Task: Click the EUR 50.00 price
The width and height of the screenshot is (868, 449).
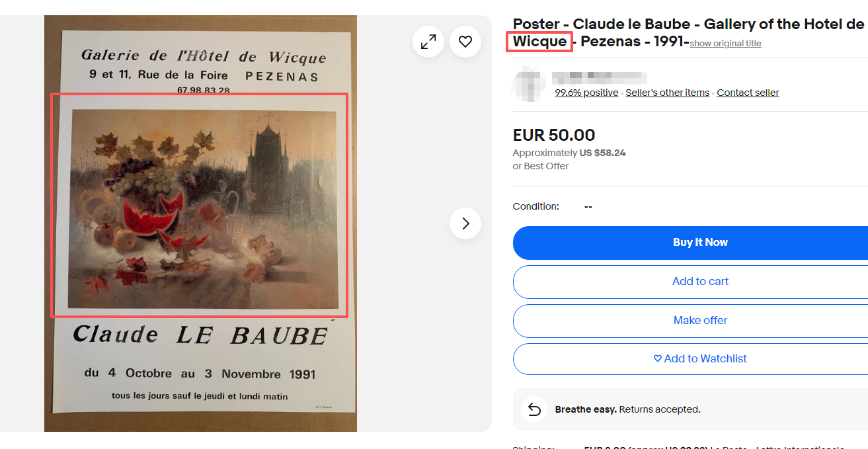Action: 554,136
